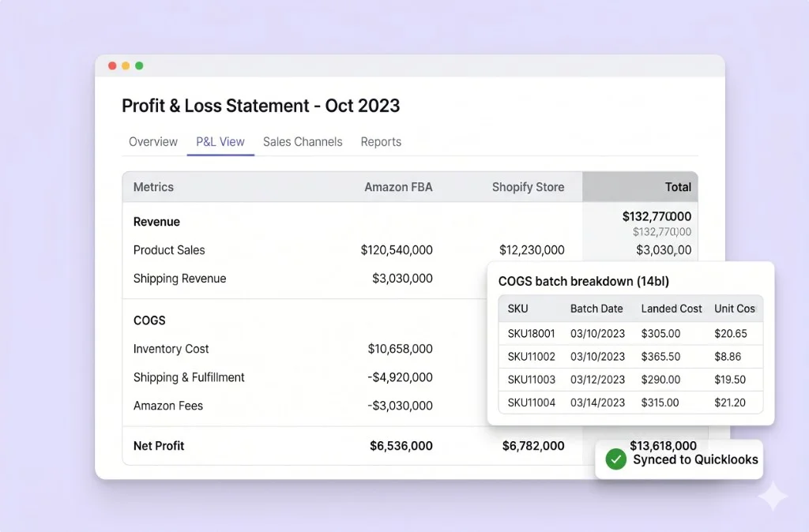This screenshot has height=532, width=809.
Task: Click the Inventory Cost Amazon FBA value
Action: (x=400, y=349)
